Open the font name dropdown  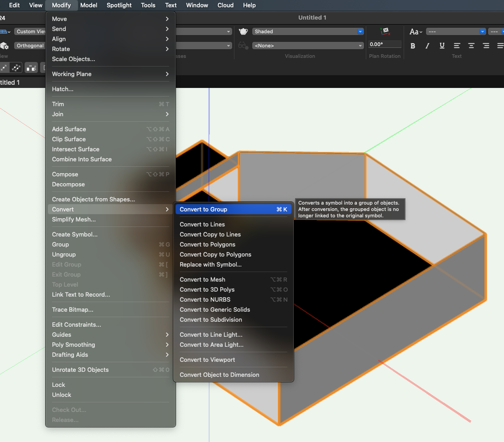[456, 31]
